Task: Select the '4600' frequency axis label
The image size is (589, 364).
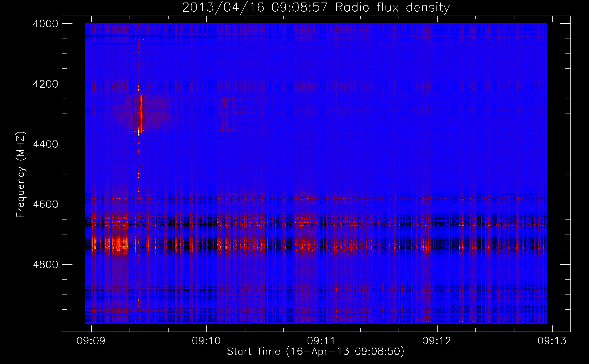Action: pyautogui.click(x=46, y=204)
